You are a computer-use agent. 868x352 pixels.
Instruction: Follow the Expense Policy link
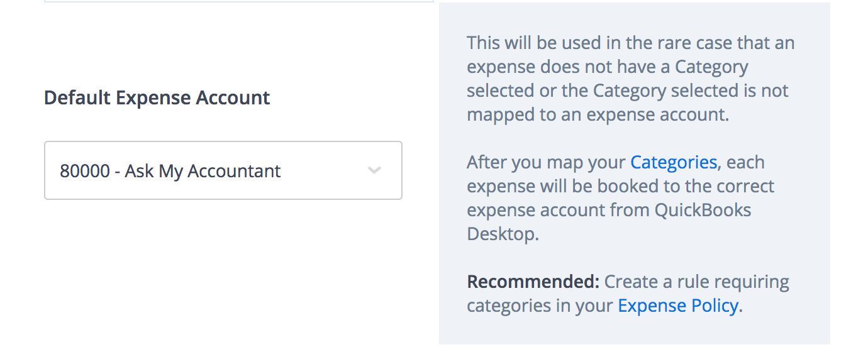pos(677,305)
